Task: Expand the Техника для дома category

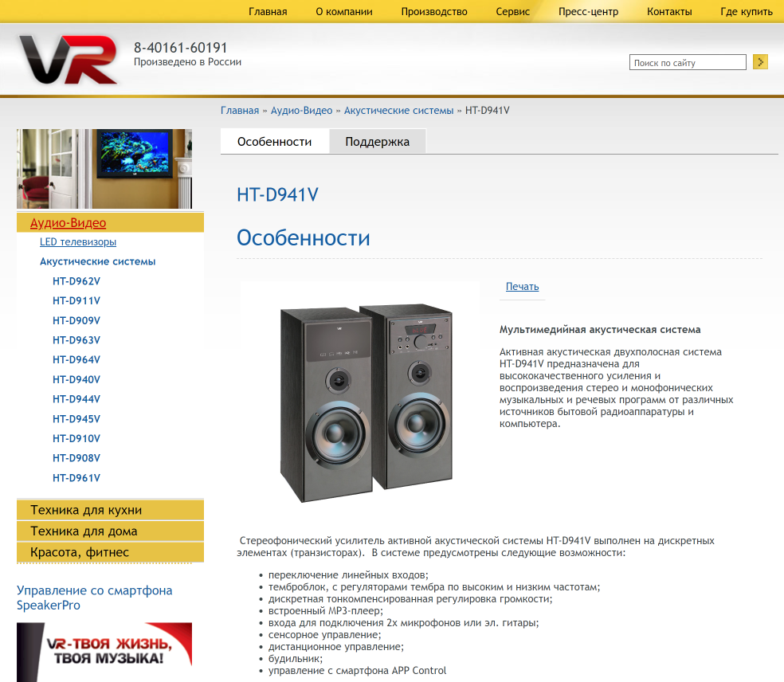Action: pos(110,531)
